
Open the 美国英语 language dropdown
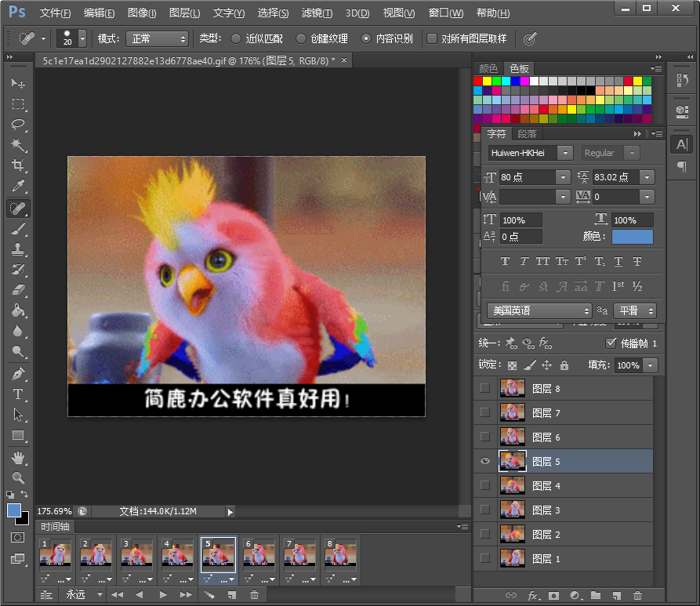[x=539, y=311]
